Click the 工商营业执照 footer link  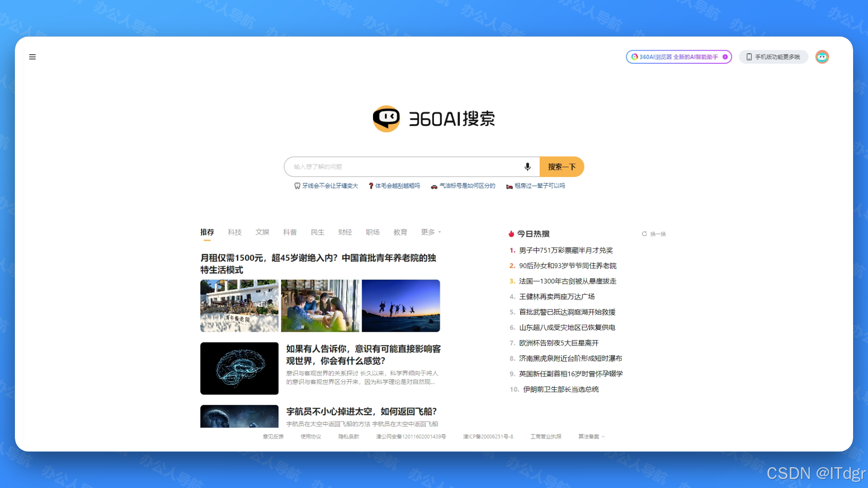click(x=546, y=436)
